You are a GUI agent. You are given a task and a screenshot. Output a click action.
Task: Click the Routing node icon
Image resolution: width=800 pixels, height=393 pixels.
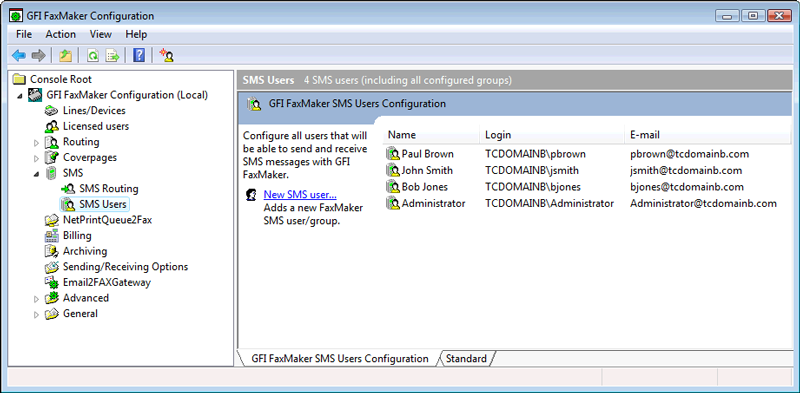(x=52, y=142)
